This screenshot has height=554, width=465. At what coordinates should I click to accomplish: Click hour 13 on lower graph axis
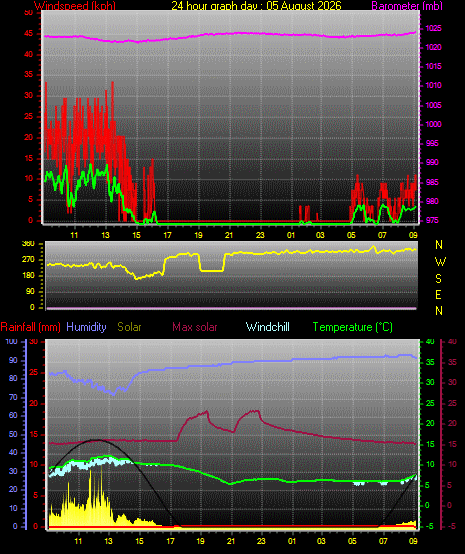(x=108, y=541)
